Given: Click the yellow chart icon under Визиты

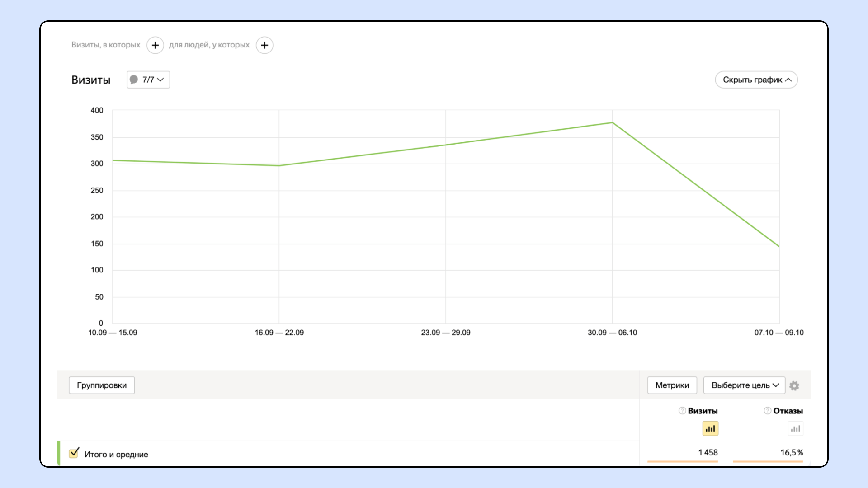Looking at the screenshot, I should pos(710,428).
